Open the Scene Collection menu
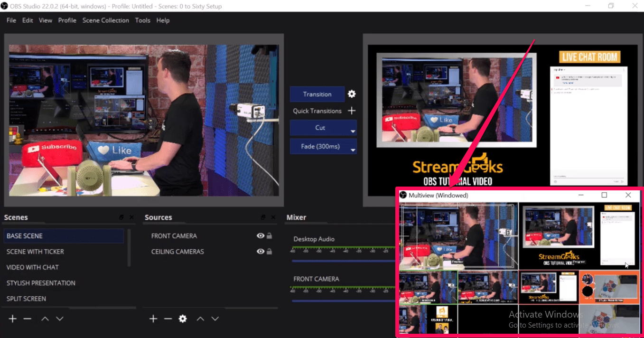644x338 pixels. pyautogui.click(x=105, y=20)
